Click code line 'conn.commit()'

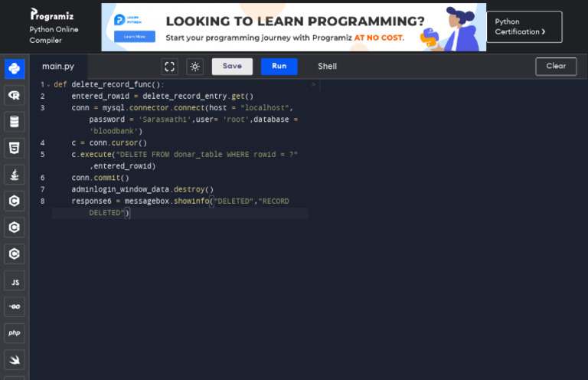(x=100, y=178)
